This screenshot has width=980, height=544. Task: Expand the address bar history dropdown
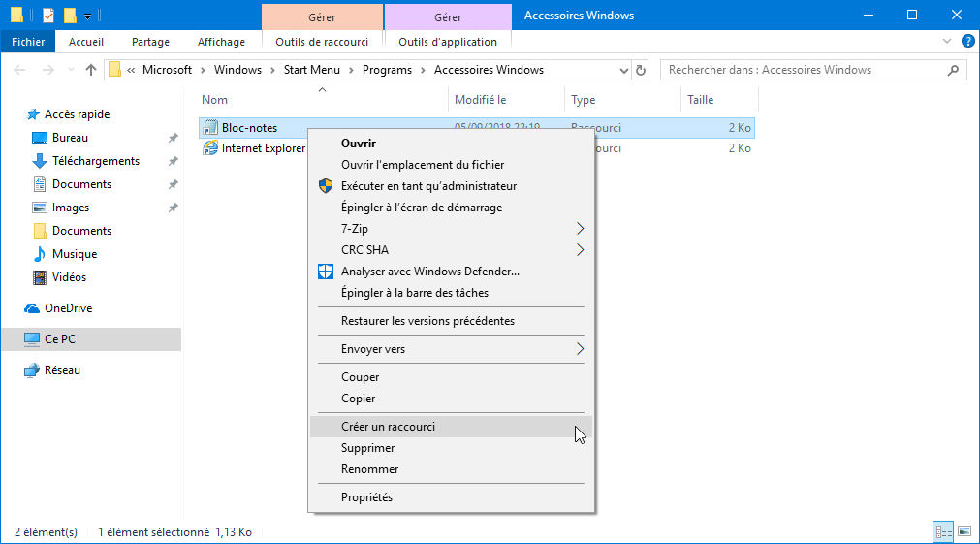click(x=623, y=70)
